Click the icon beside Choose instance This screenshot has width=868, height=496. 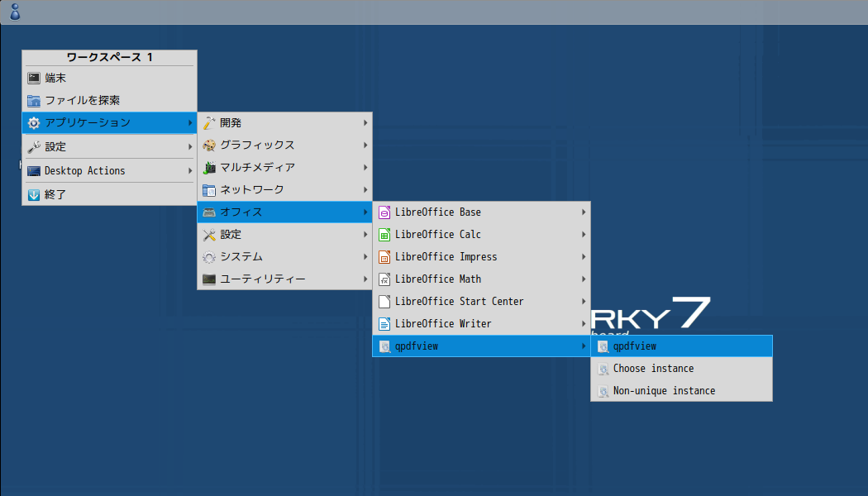(x=603, y=369)
